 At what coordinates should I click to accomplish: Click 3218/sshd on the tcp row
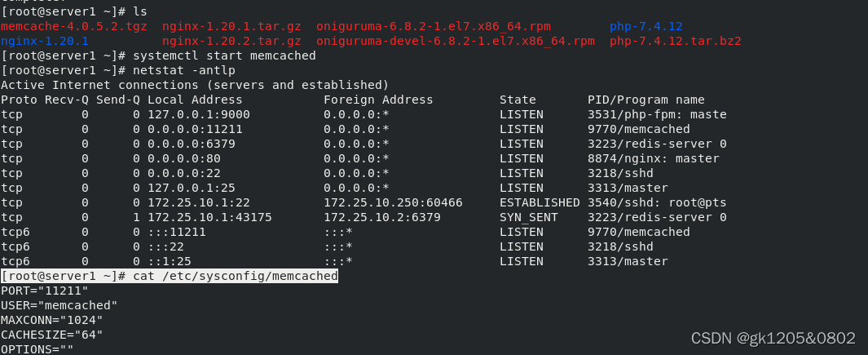[620, 173]
